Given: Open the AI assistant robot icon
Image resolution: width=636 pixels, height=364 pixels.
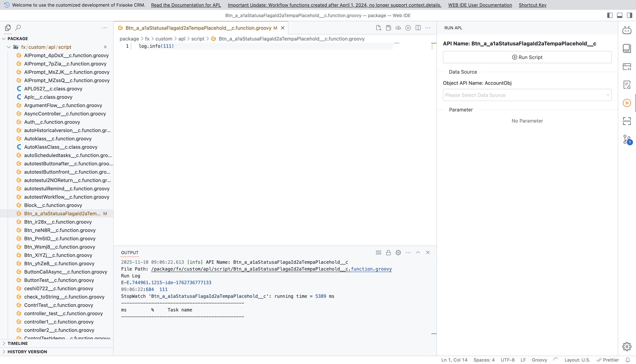Looking at the screenshot, I should [627, 30].
